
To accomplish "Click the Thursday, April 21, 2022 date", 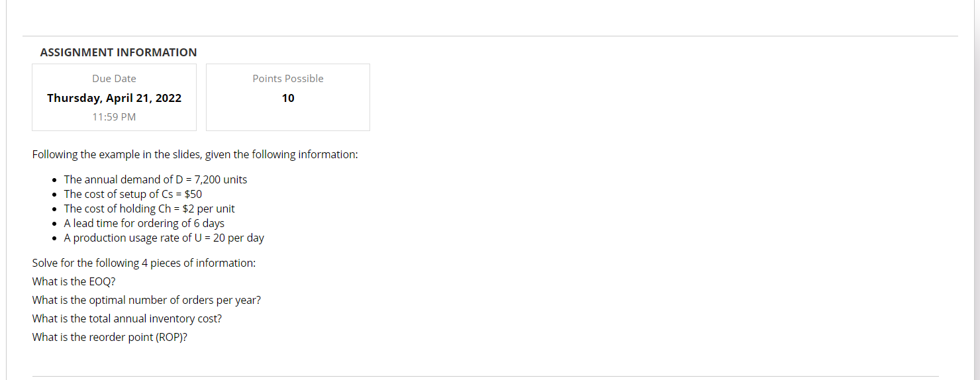I will (114, 98).
